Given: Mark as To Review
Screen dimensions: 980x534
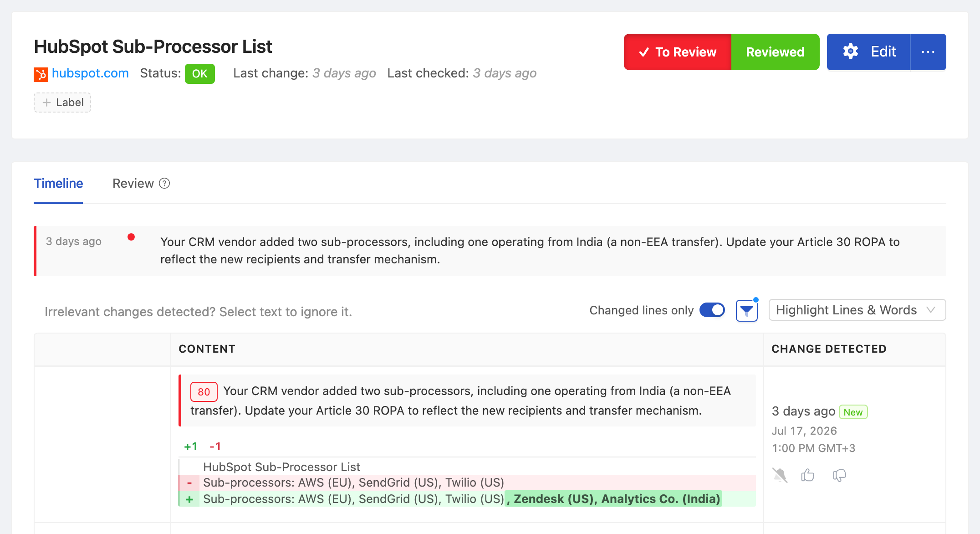Looking at the screenshot, I should (678, 52).
